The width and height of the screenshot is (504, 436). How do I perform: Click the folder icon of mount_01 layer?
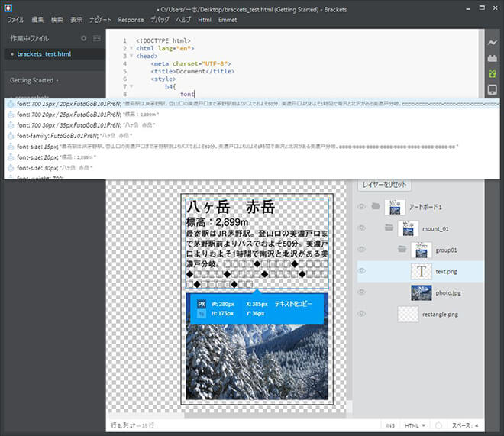pyautogui.click(x=389, y=228)
